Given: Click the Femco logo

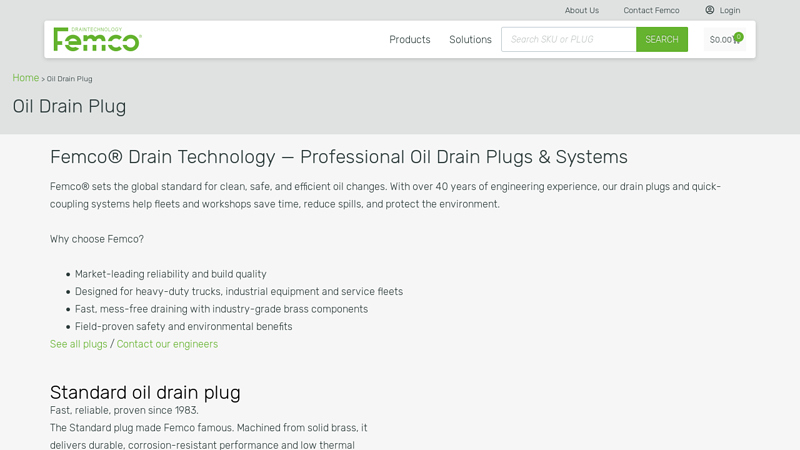Looking at the screenshot, I should [97, 39].
